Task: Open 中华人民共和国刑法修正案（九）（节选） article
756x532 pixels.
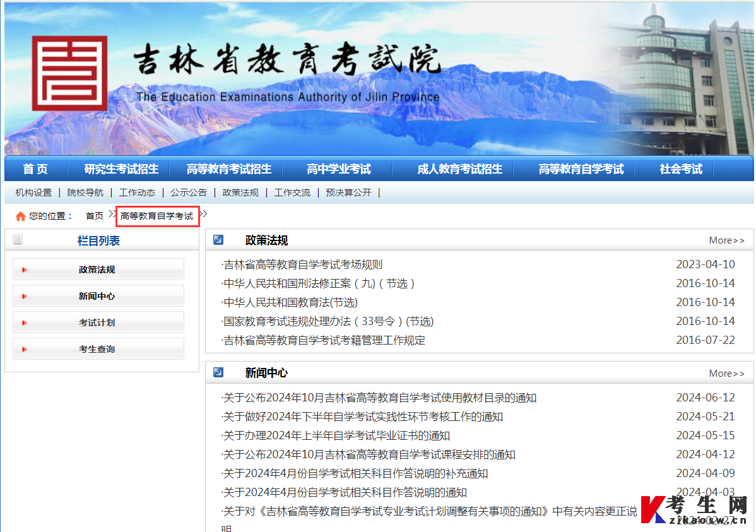Action: tap(318, 283)
